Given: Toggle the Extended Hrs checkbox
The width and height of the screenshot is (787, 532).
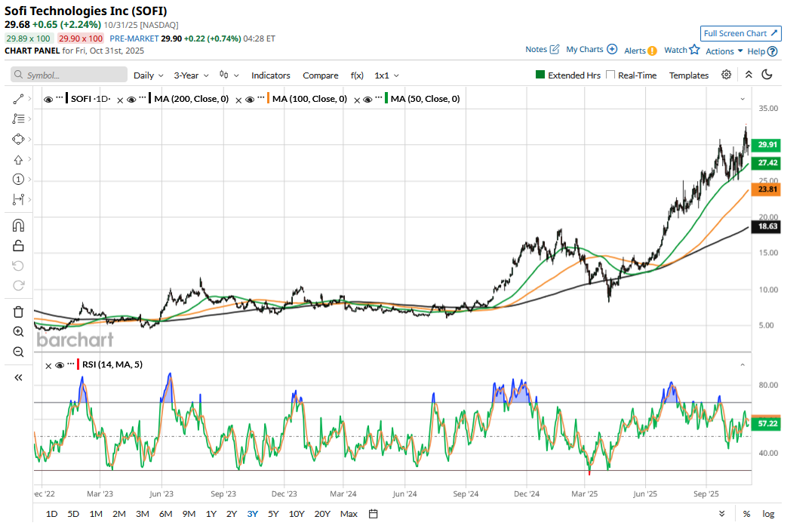Looking at the screenshot, I should point(540,75).
